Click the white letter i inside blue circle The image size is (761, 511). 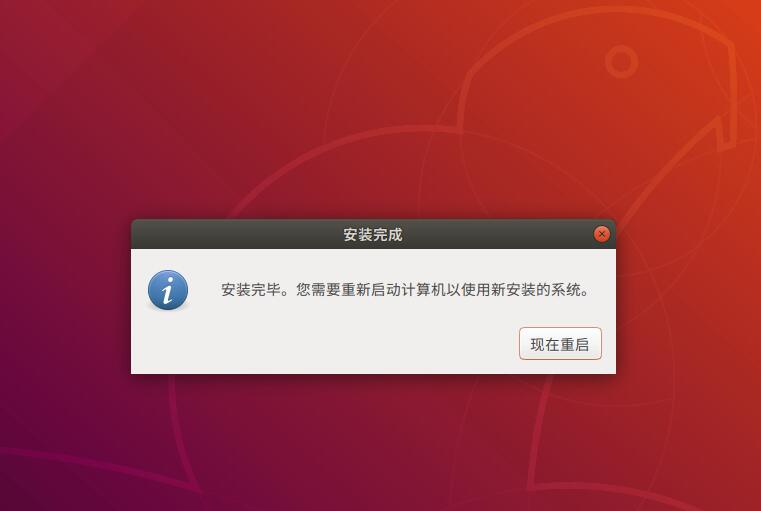tap(167, 290)
